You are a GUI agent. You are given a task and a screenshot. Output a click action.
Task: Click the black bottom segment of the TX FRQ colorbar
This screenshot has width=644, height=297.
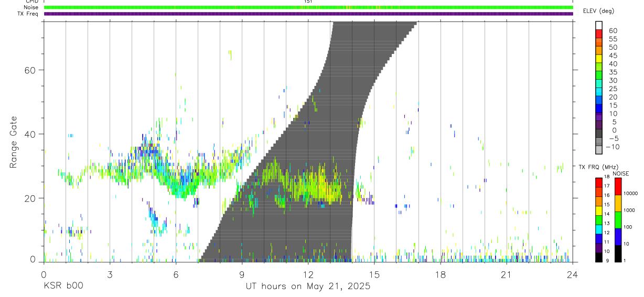598,258
